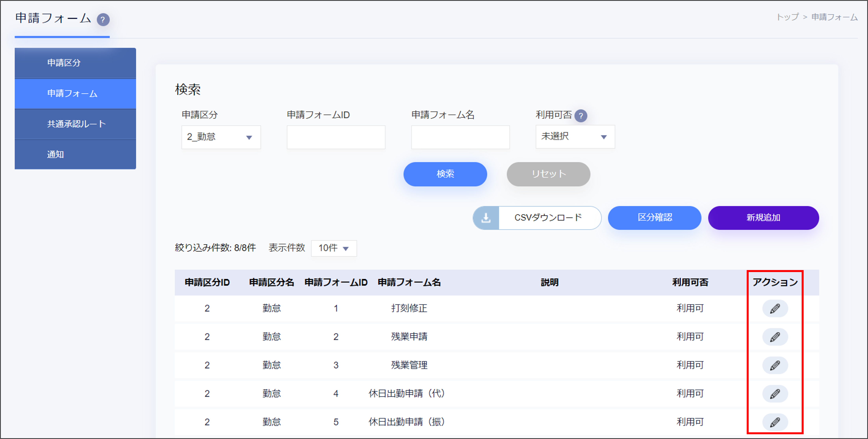Focus the 申請フォーム名 input field
The height and width of the screenshot is (439, 868).
[460, 137]
